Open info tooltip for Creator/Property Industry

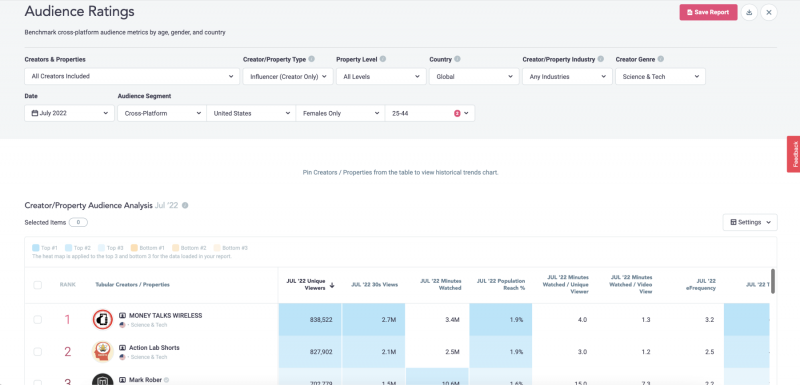click(x=601, y=59)
